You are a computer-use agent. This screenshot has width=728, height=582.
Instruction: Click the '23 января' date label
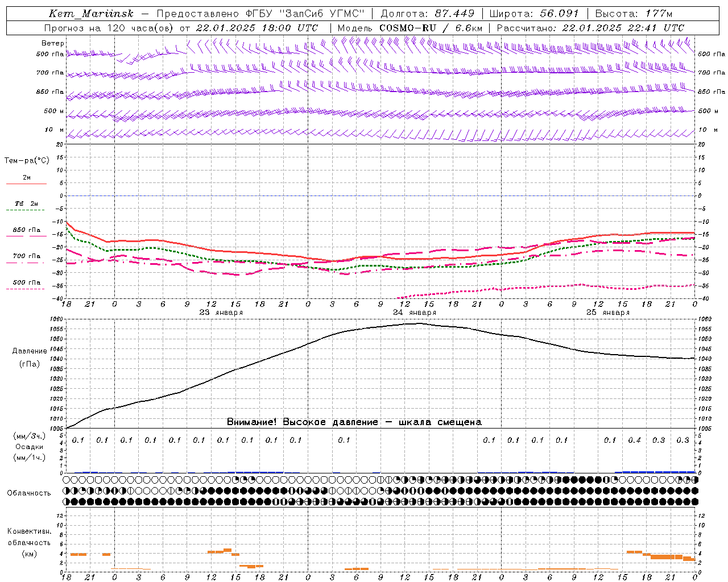click(x=221, y=313)
